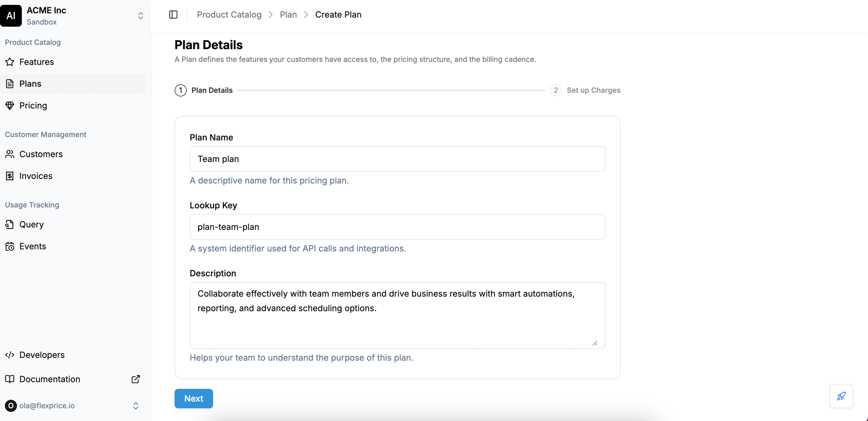
Task: Click the Lookup Key field label
Action: (213, 205)
